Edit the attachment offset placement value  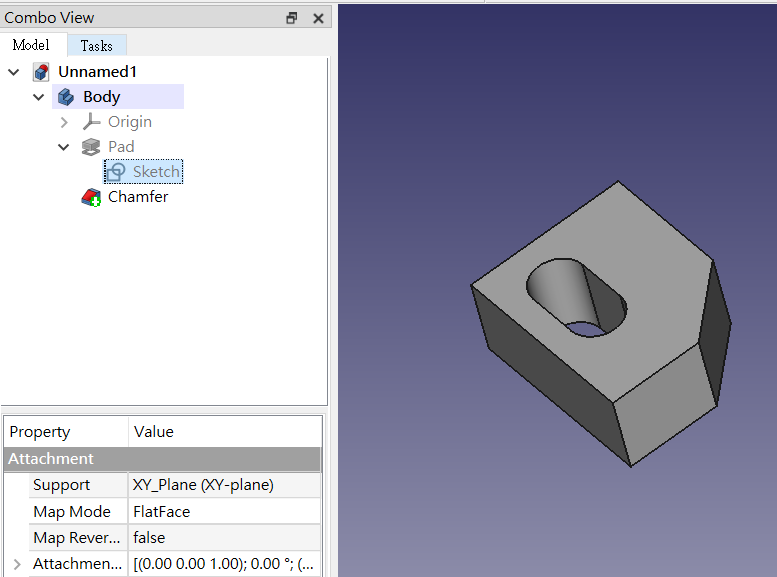(224, 564)
